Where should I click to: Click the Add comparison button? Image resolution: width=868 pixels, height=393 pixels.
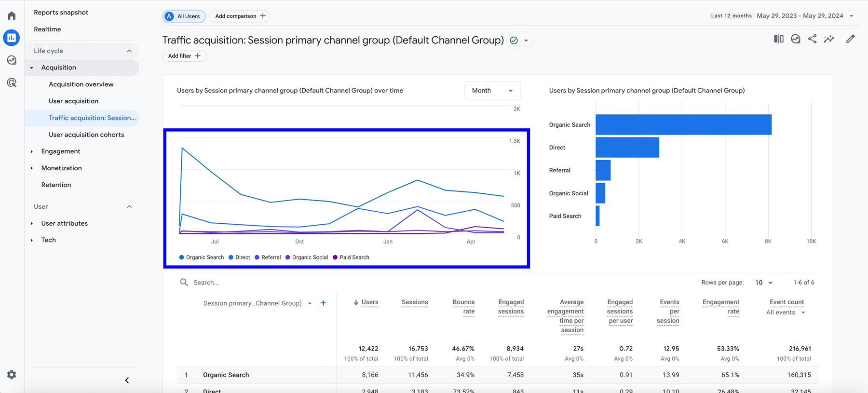click(240, 16)
